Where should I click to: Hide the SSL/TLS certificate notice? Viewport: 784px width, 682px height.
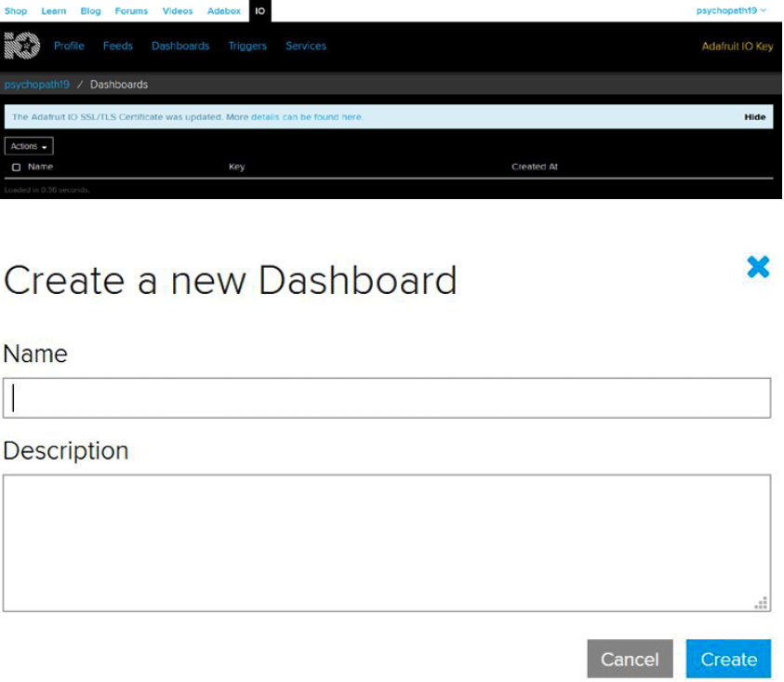tap(754, 117)
